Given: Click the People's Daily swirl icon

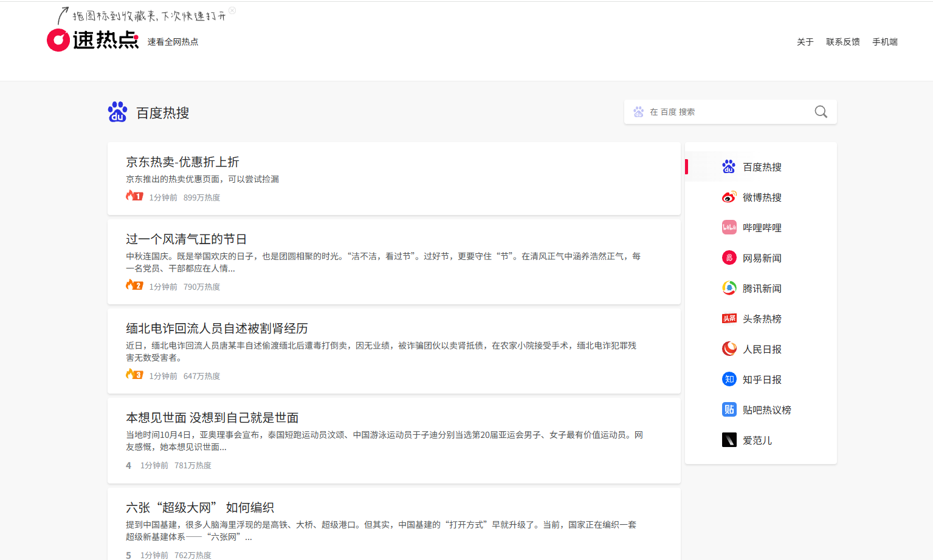Looking at the screenshot, I should 729,349.
